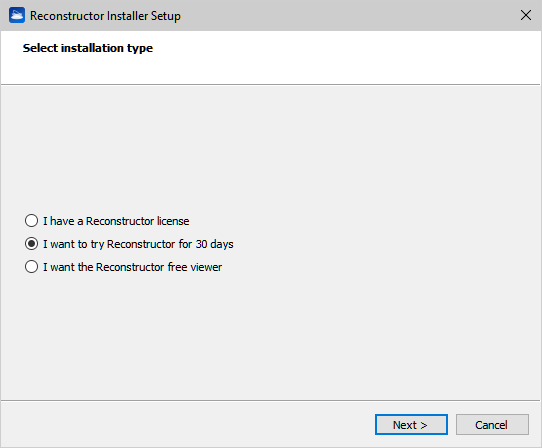Pick the Reconstructor free viewer radio option

31,267
